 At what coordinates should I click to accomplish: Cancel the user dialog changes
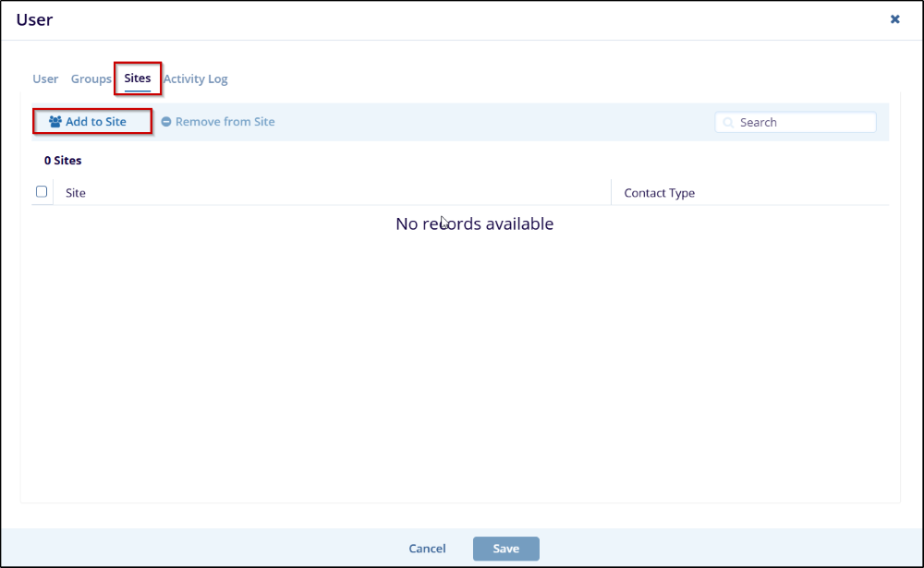pyautogui.click(x=427, y=549)
